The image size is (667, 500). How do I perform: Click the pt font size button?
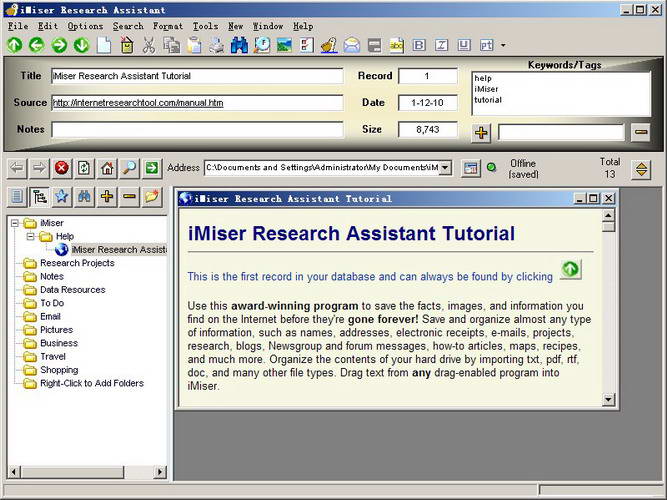pos(486,45)
